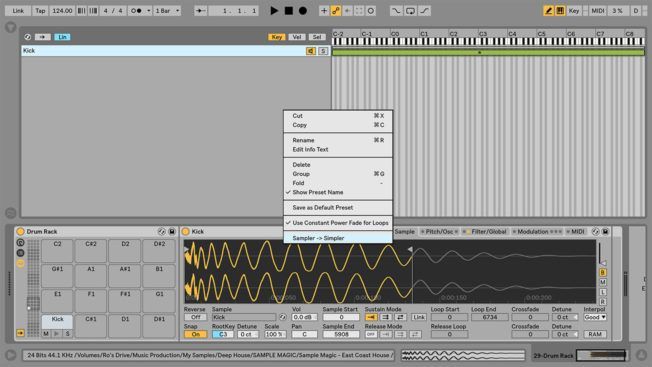Click the Punch-In switch icon
Screen dimensions: 652x367
point(396,11)
